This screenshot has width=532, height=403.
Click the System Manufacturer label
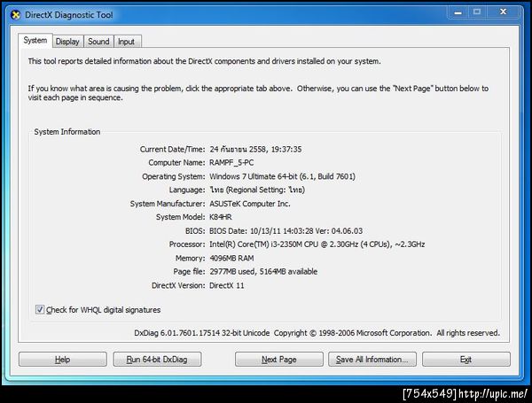[x=168, y=204]
